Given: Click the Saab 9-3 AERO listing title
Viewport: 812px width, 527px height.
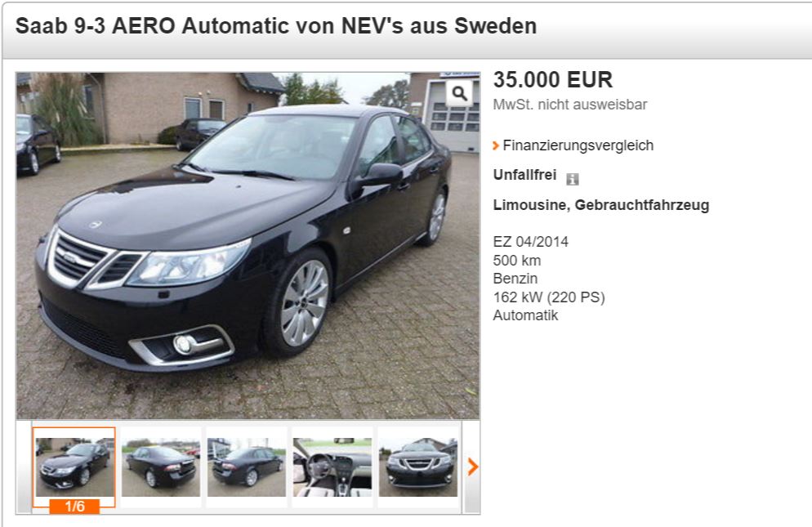Looking at the screenshot, I should point(276,26).
